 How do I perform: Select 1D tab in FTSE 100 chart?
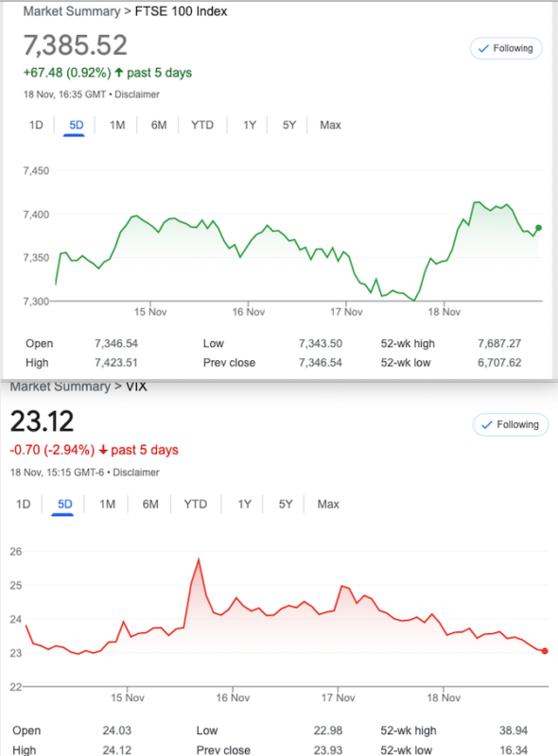36,126
